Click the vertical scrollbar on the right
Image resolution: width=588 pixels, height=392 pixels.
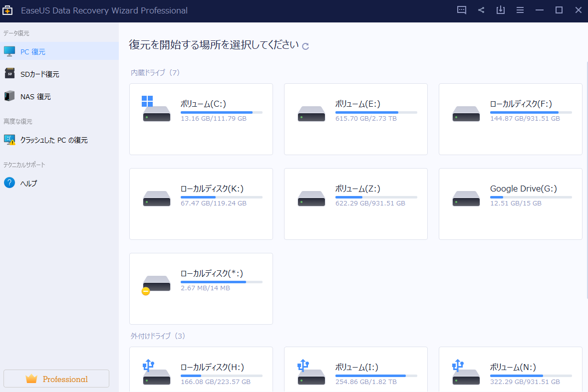pyautogui.click(x=586, y=180)
